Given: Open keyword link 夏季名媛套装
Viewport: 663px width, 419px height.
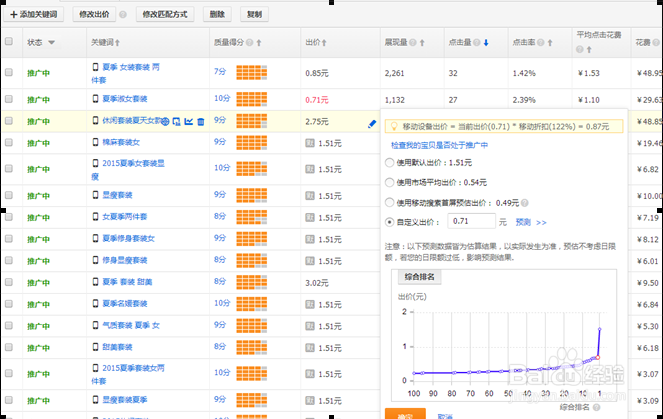Looking at the screenshot, I should coord(125,304).
